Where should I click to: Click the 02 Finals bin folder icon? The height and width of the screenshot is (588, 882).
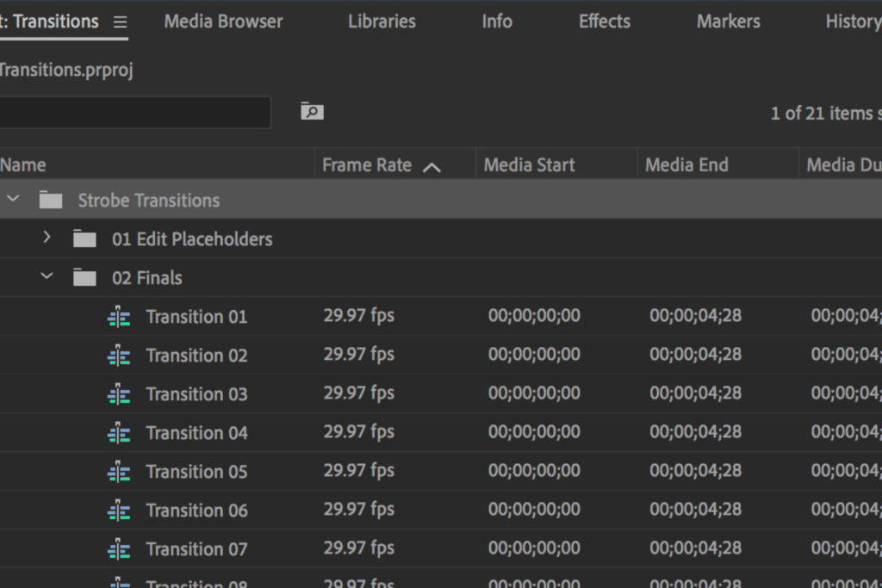point(84,278)
